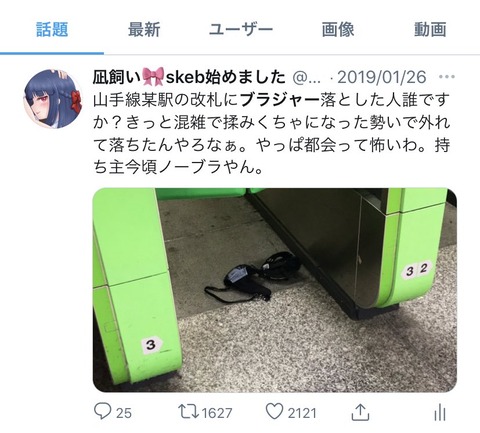Like the tweet with the heart icon
The width and height of the screenshot is (480, 433).
(274, 411)
